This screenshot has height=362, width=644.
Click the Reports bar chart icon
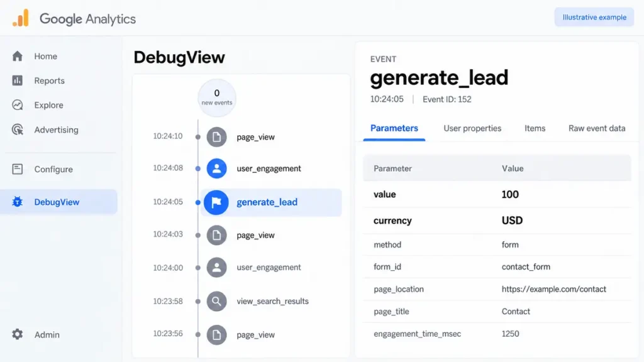[17, 80]
